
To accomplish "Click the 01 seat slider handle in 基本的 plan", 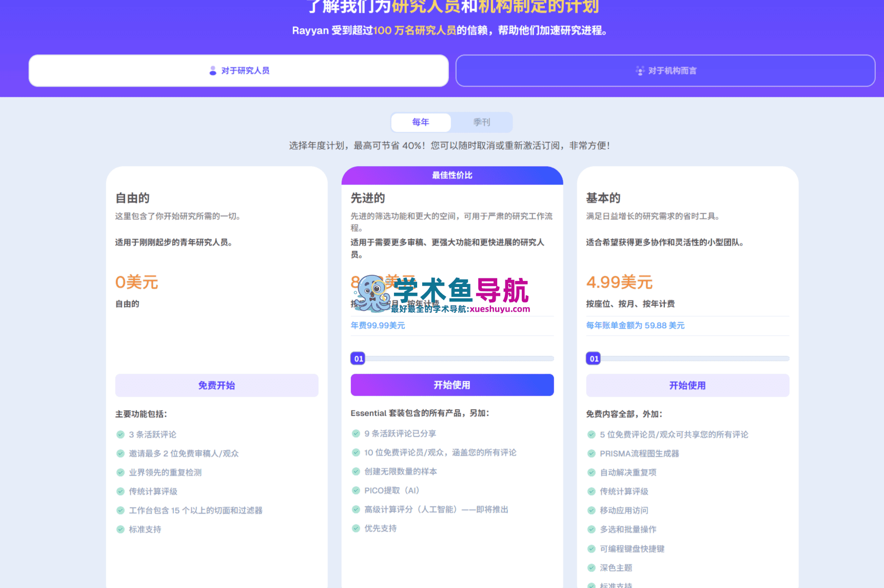I will pyautogui.click(x=594, y=359).
